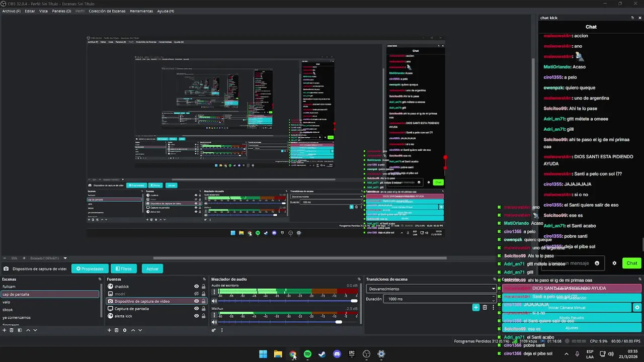Click the Propiedades button

90,268
